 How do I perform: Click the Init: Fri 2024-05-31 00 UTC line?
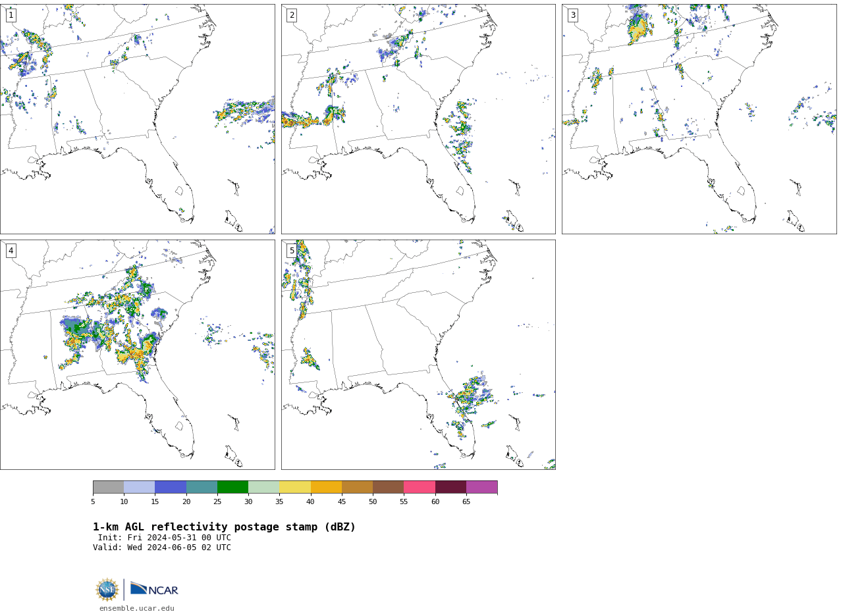tap(165, 538)
